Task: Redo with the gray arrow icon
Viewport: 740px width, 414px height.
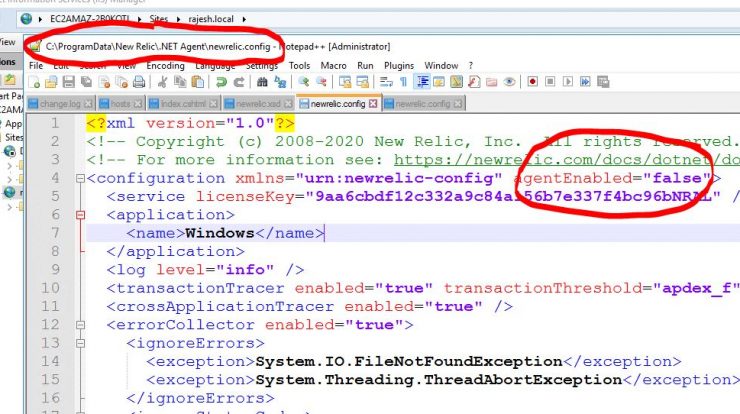Action: (x=239, y=82)
